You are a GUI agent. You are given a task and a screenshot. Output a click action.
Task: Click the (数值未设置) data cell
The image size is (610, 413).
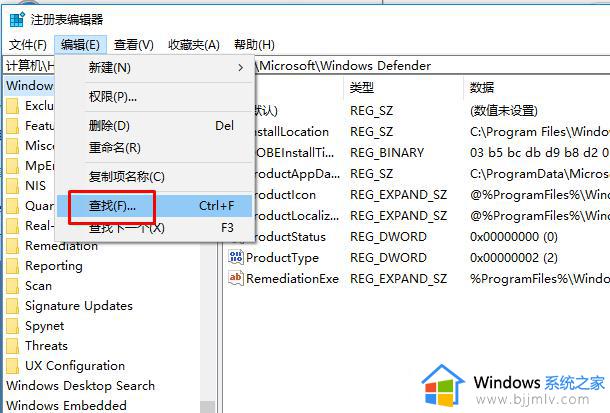(x=504, y=111)
